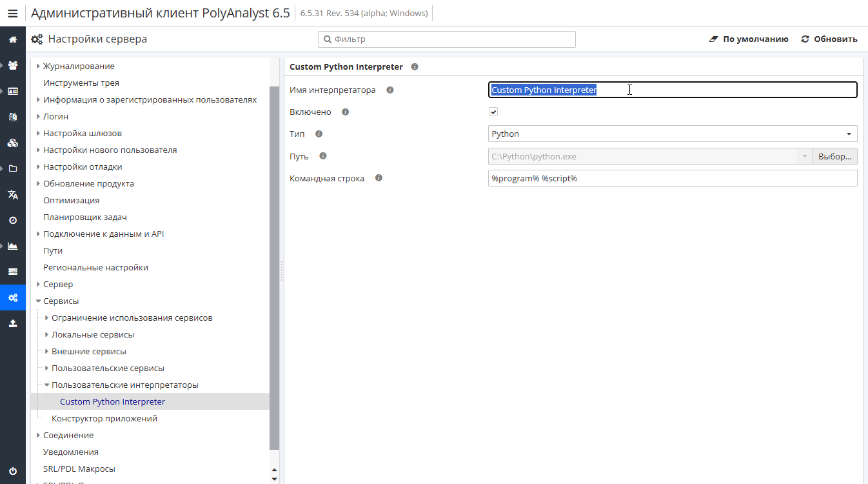Open the hamburger main menu
The width and height of the screenshot is (868, 484).
13,13
